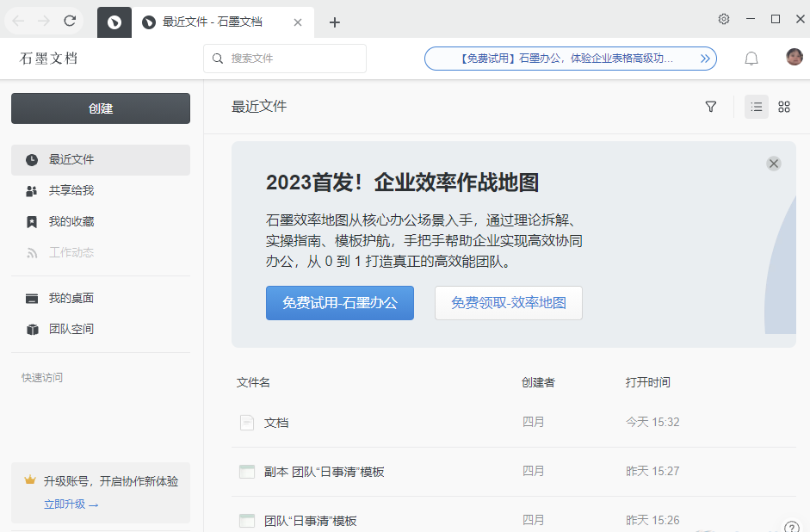Open 最近文件 in sidebar
This screenshot has height=532, width=810.
click(x=101, y=159)
